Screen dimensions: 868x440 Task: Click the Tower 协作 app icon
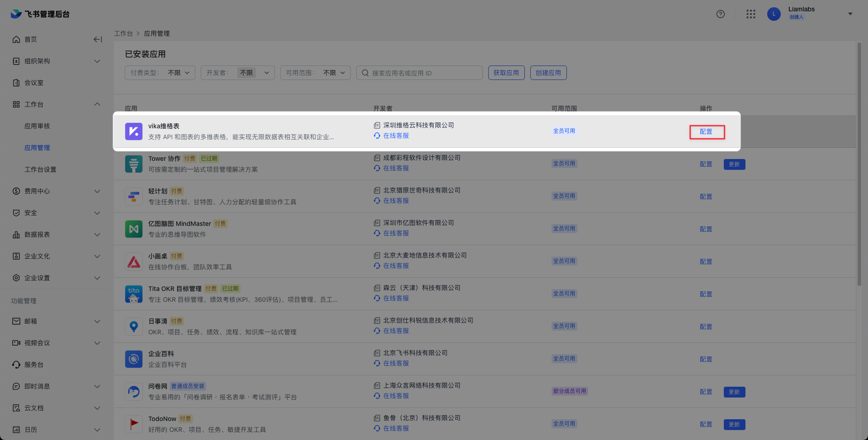[x=134, y=164]
